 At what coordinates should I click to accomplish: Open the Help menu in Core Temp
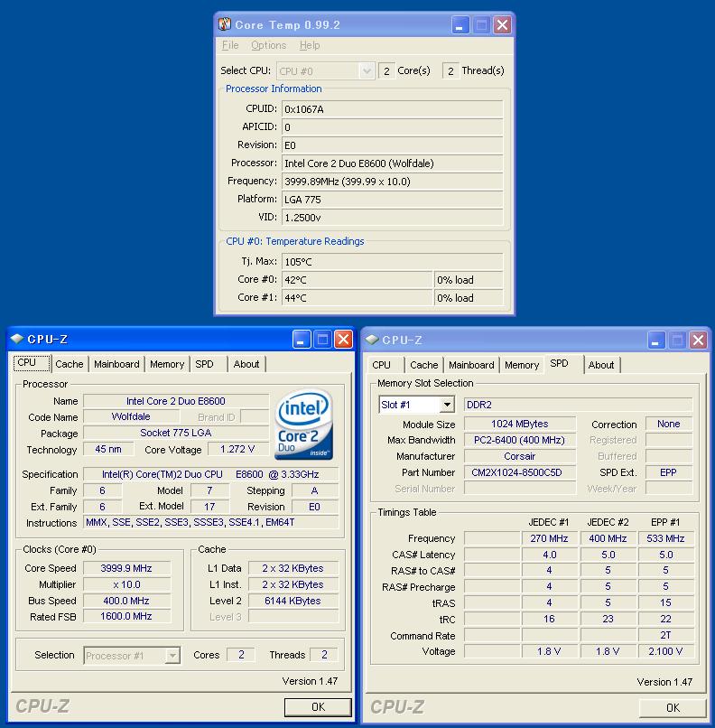310,45
